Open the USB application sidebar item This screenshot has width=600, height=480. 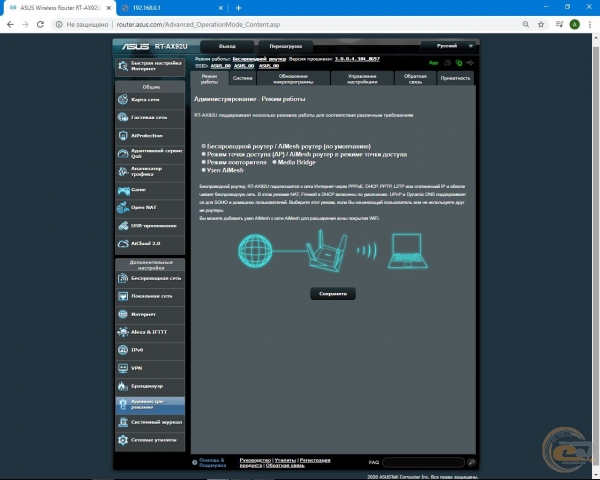[150, 226]
